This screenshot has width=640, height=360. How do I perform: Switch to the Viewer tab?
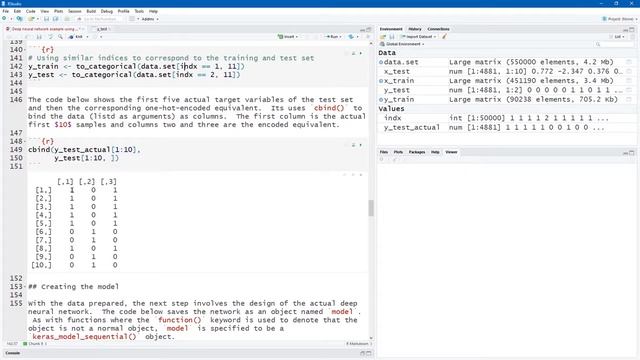click(x=451, y=152)
